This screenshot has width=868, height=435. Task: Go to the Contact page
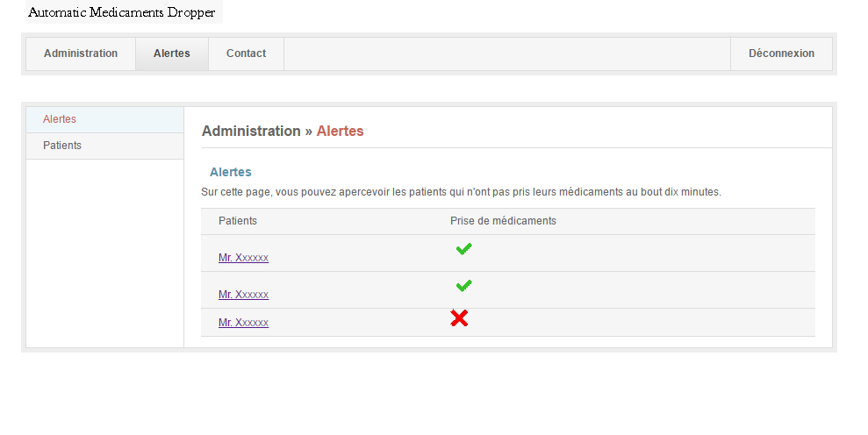click(x=246, y=53)
